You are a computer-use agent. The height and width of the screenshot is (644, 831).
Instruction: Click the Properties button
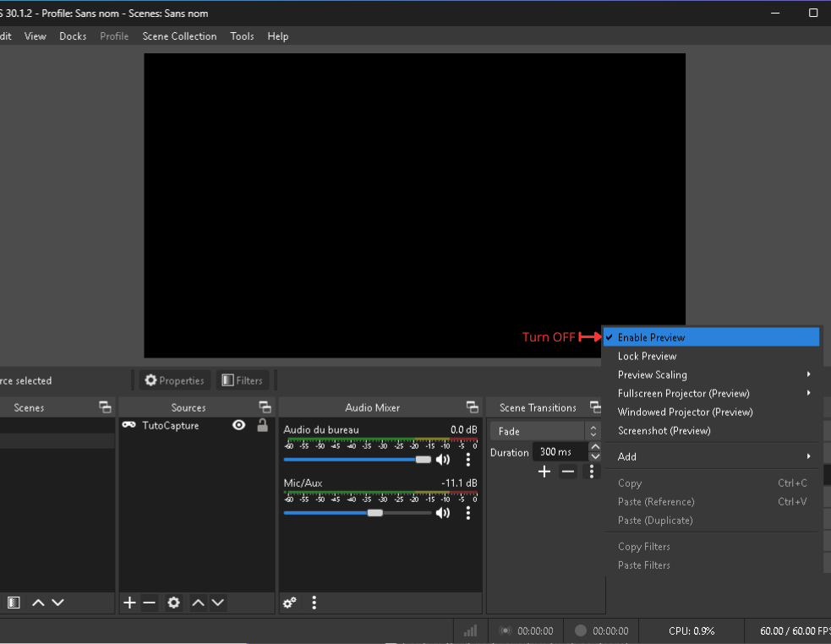(174, 380)
